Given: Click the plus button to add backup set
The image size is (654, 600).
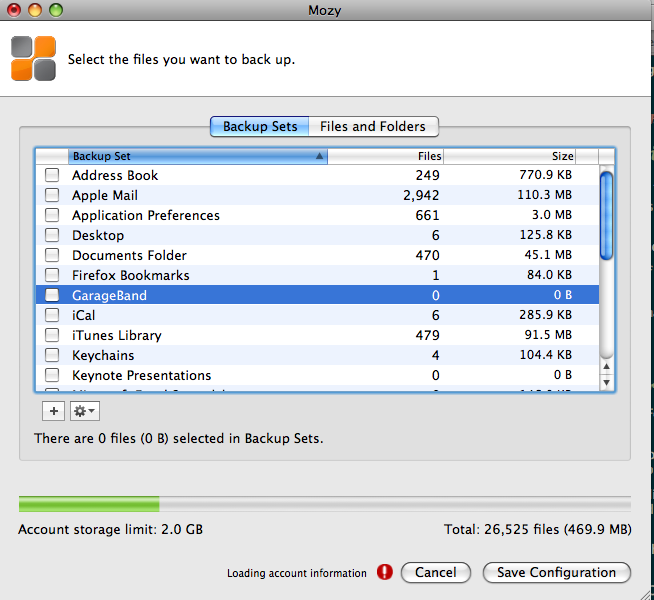Looking at the screenshot, I should pyautogui.click(x=53, y=411).
